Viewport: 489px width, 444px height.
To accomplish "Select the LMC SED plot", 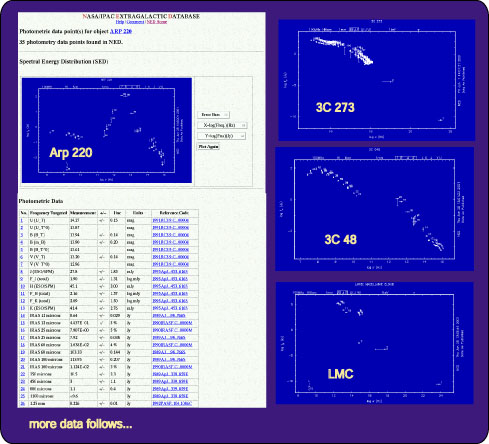I will 375,343.
